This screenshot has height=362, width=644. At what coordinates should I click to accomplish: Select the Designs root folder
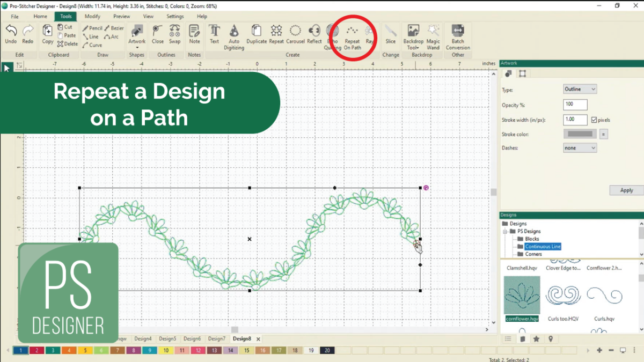tap(514, 224)
